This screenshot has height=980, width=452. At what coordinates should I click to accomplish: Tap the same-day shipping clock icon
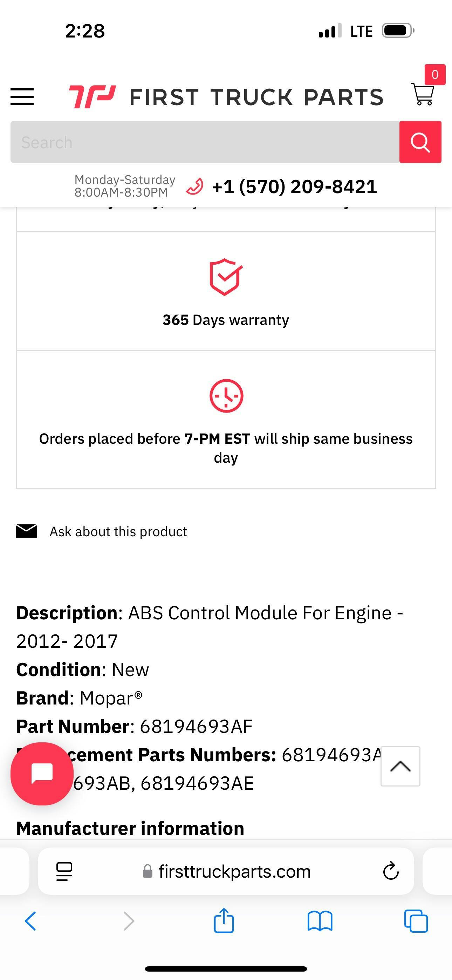pos(226,396)
